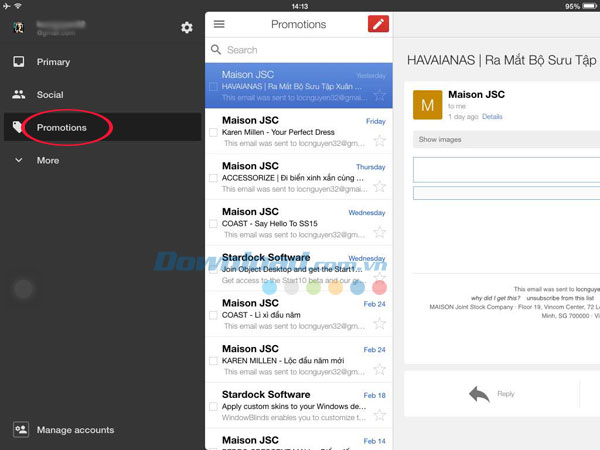Open the hamburger menu in Promotions header

pos(219,24)
